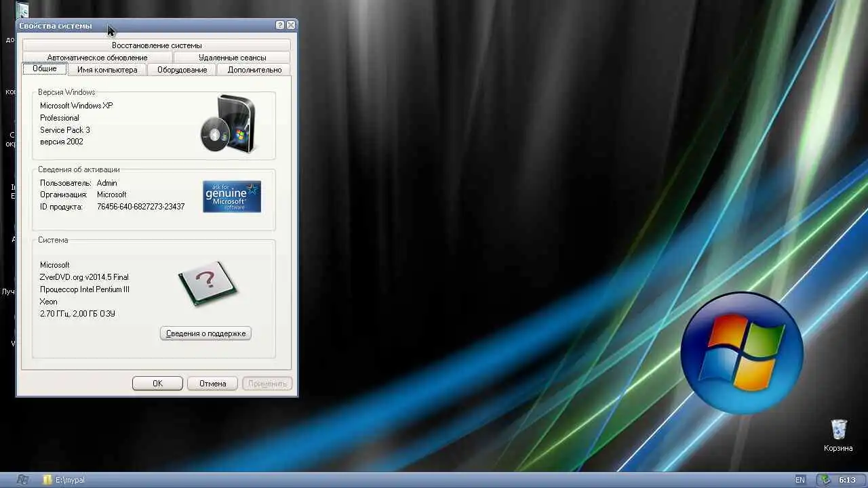Open the E:\mypal taskbar item
868x488 pixels.
[64, 480]
